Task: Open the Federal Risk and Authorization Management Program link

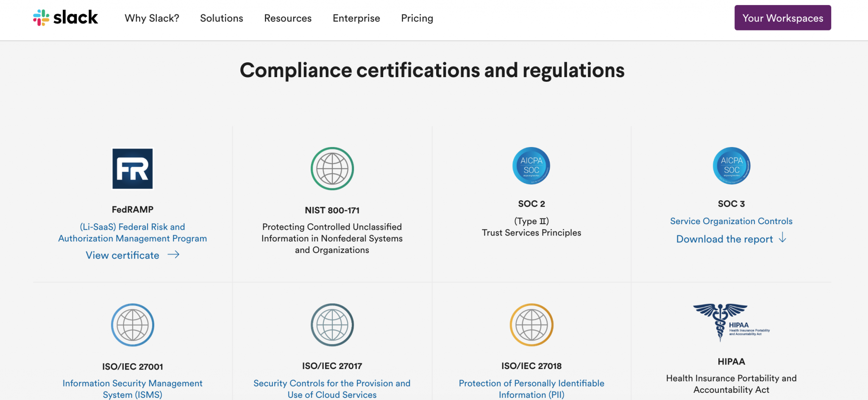Action: (x=133, y=233)
